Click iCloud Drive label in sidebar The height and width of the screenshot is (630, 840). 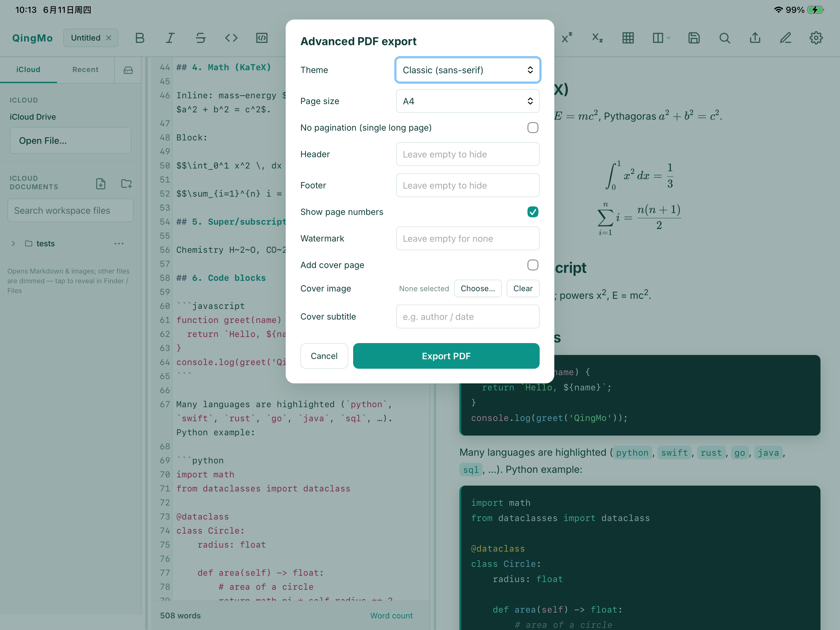pyautogui.click(x=33, y=117)
